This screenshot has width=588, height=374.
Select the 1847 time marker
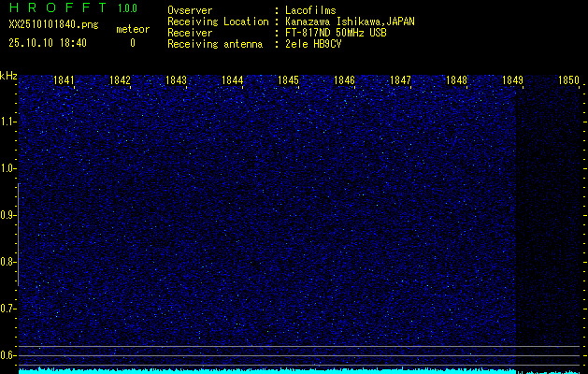400,80
